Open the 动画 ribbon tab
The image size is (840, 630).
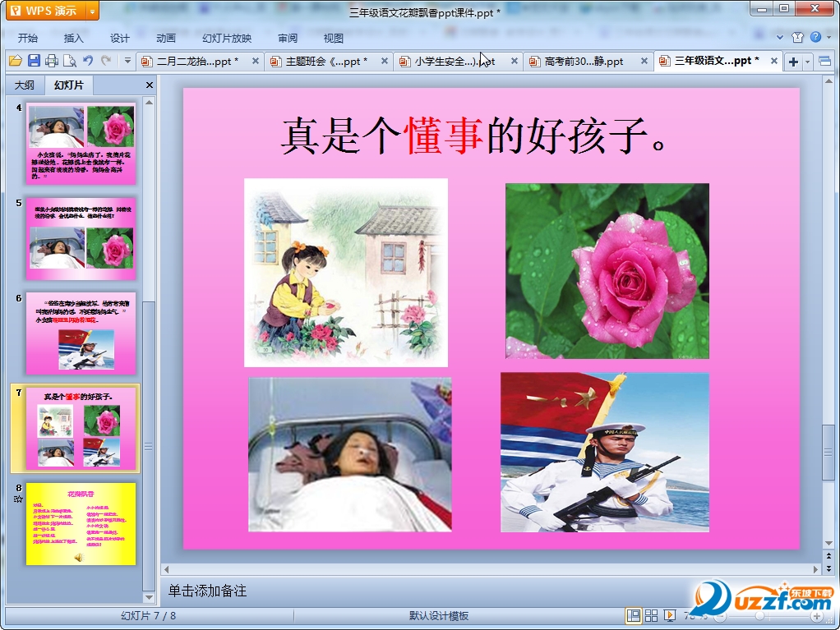165,38
